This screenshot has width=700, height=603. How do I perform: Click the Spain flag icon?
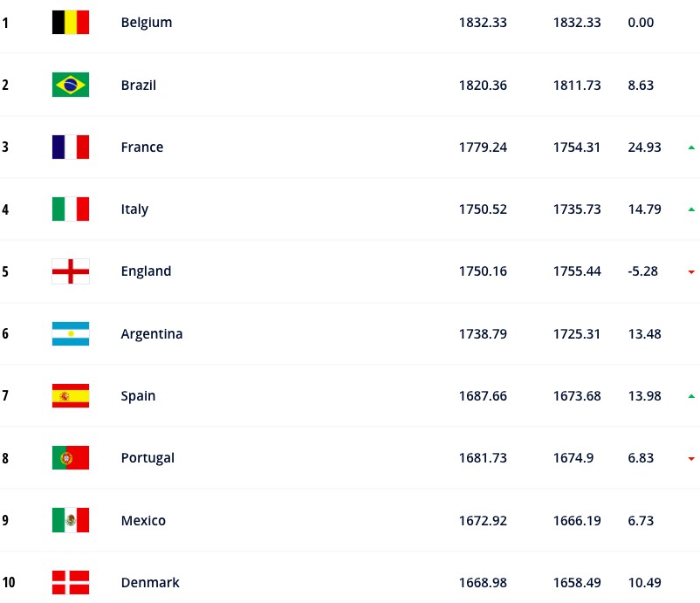pyautogui.click(x=71, y=395)
